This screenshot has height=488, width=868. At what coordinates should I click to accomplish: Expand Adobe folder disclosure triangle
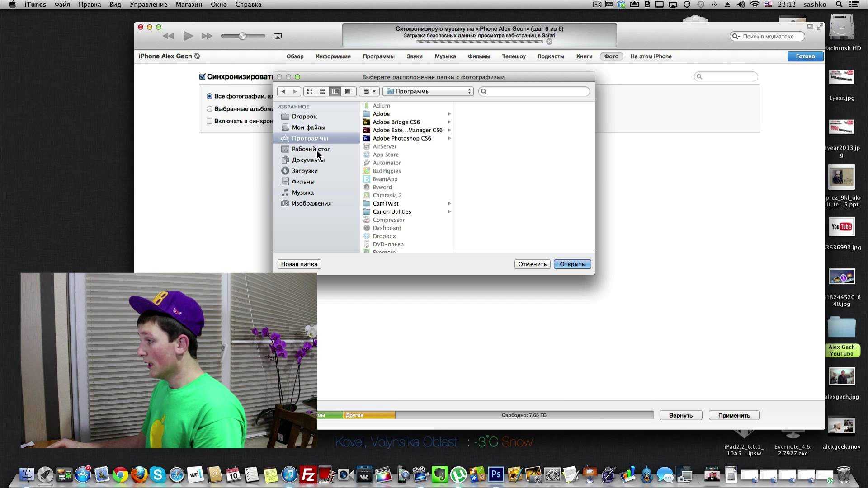click(449, 113)
